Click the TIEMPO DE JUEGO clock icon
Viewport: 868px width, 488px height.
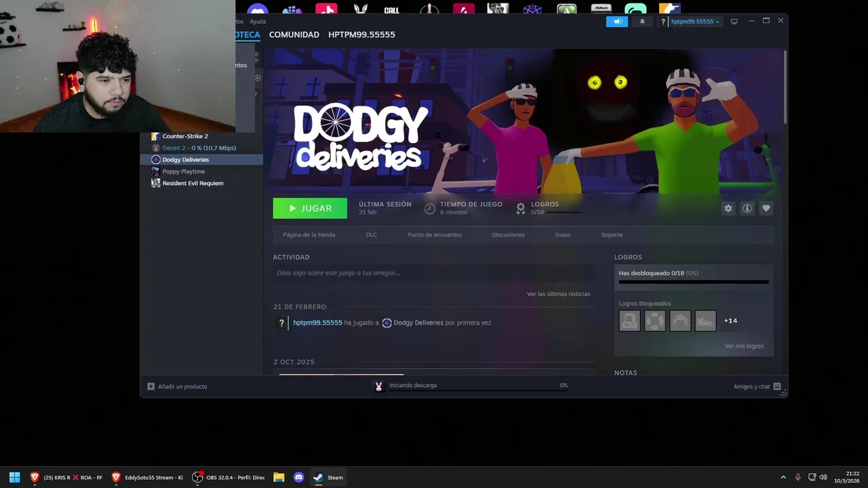430,209
